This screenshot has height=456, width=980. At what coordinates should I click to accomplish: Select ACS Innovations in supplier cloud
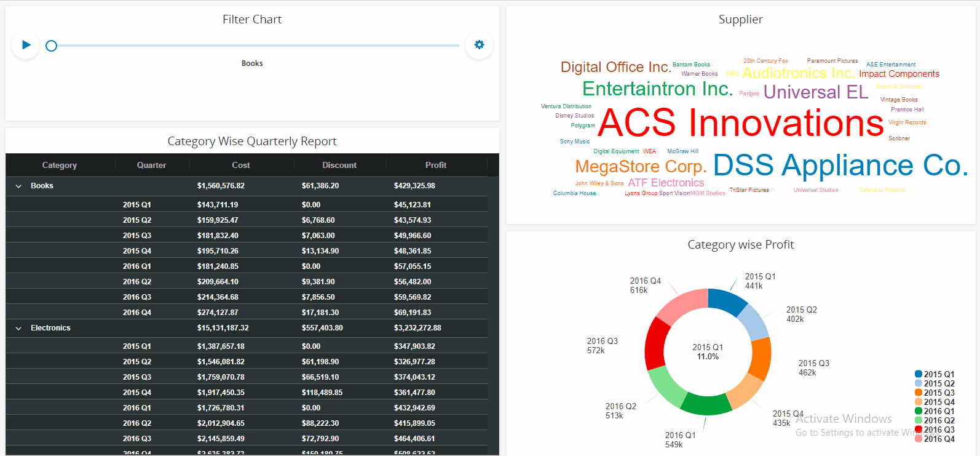tap(740, 123)
